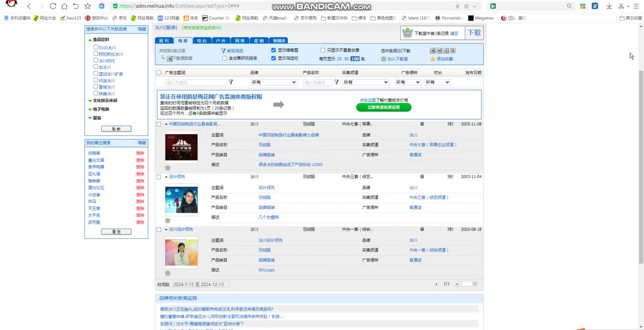Click the green 立即申请免费试用 button
The height and width of the screenshot is (330, 644).
[x=384, y=107]
